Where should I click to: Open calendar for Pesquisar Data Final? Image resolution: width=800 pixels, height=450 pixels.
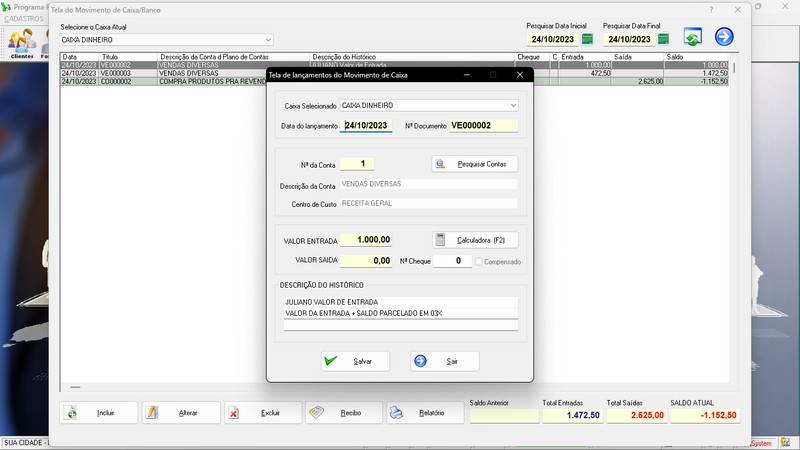click(x=662, y=39)
